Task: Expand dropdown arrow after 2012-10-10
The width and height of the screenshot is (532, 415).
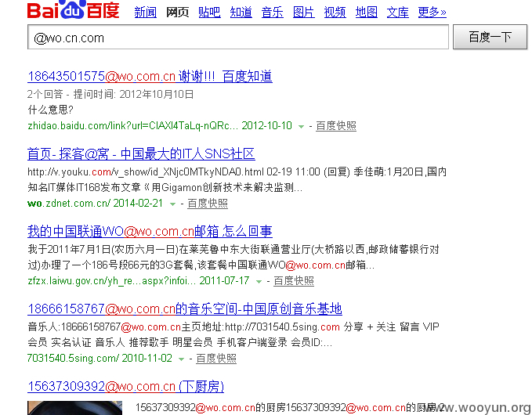Action: coord(301,127)
